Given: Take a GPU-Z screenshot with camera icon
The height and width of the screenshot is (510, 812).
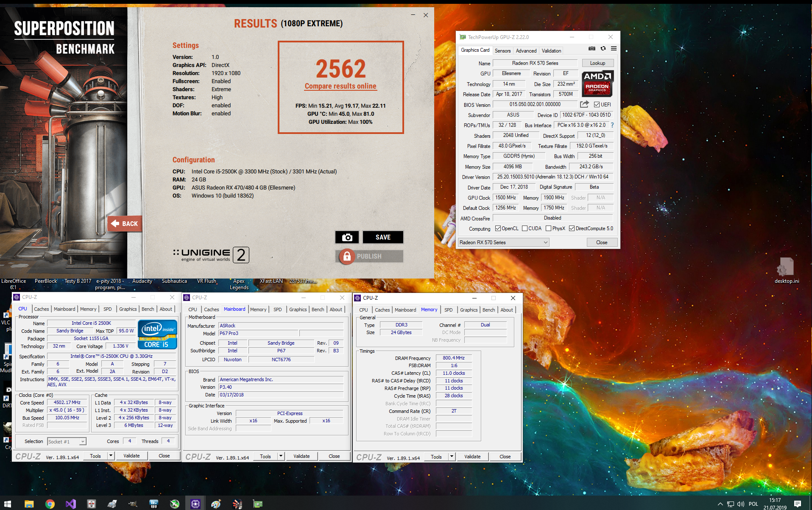Looking at the screenshot, I should coord(592,49).
